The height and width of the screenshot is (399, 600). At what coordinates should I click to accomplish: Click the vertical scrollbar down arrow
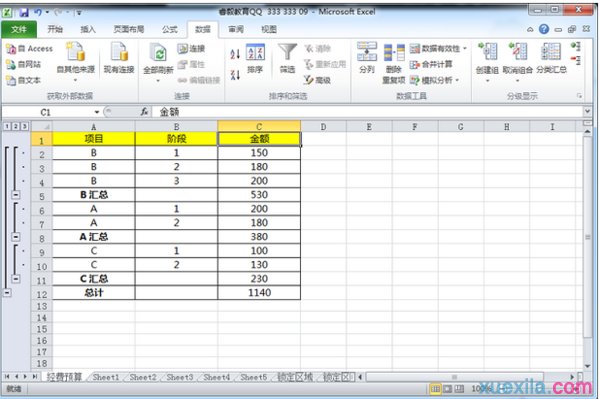pos(587,366)
